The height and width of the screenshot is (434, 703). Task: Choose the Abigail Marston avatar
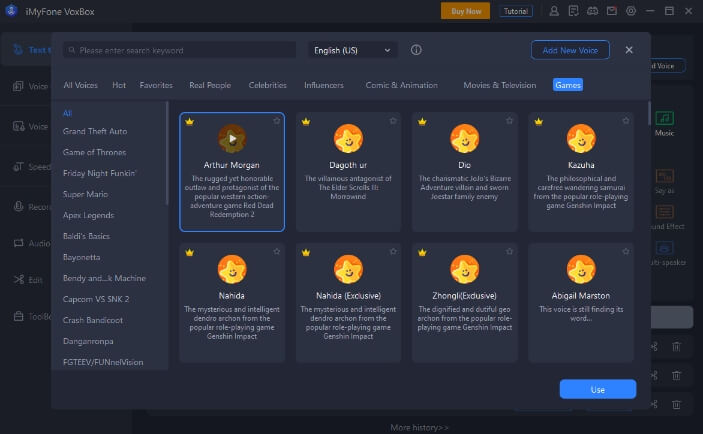pyautogui.click(x=581, y=269)
